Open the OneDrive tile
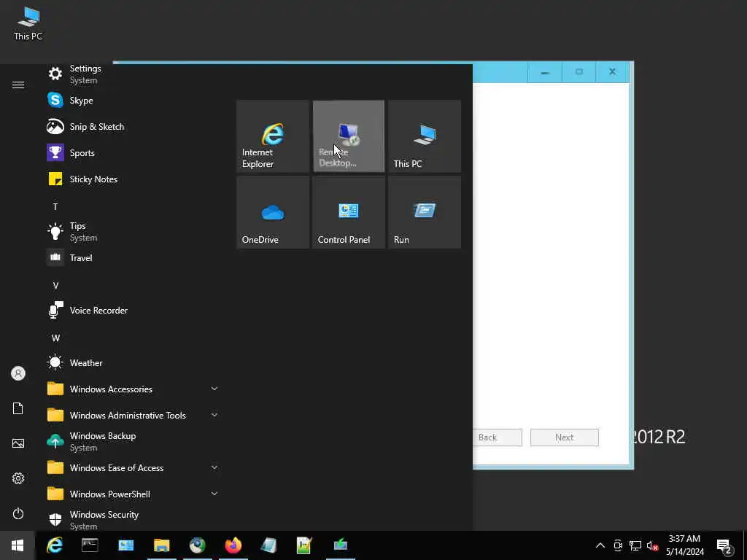 pos(273,212)
